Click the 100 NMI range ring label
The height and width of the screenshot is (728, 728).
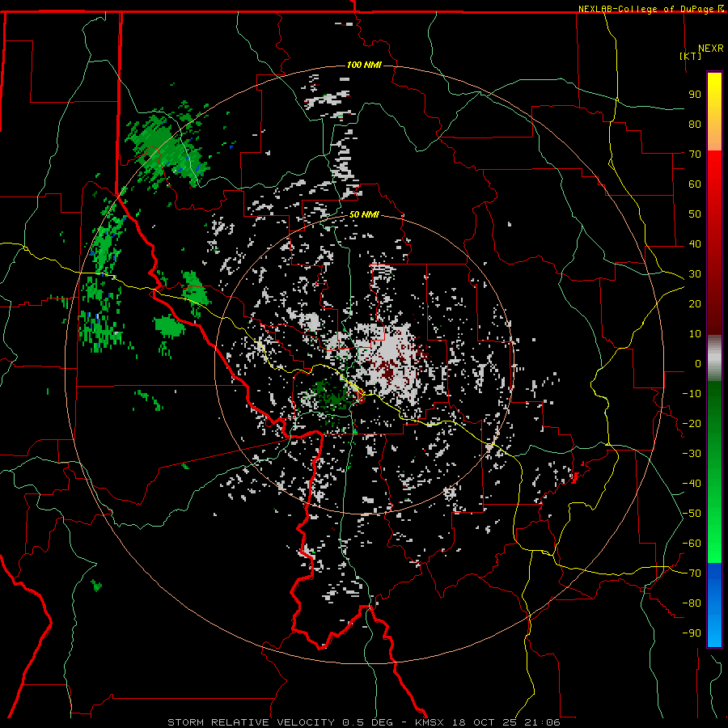tap(364, 65)
